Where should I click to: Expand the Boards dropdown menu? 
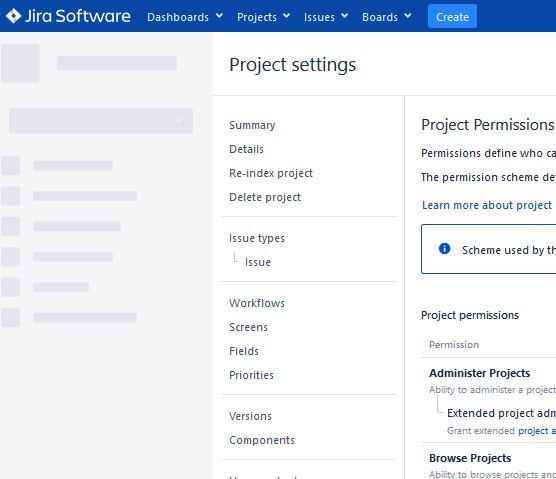tap(387, 17)
